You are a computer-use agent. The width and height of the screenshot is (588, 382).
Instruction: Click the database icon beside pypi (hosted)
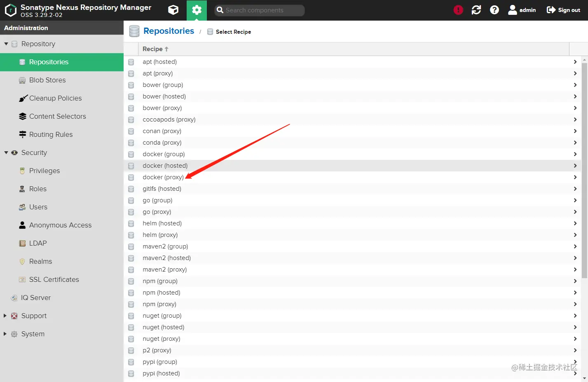[x=131, y=373]
